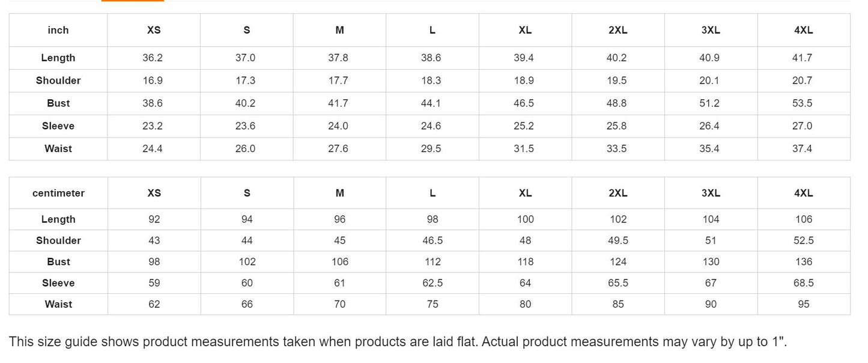Click Sleeve value 27.0 for 4XL
This screenshot has width=868, height=363.
(x=803, y=126)
